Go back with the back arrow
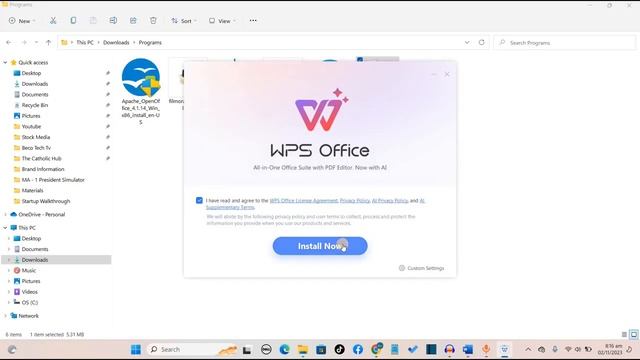640x360 pixels. (x=9, y=42)
